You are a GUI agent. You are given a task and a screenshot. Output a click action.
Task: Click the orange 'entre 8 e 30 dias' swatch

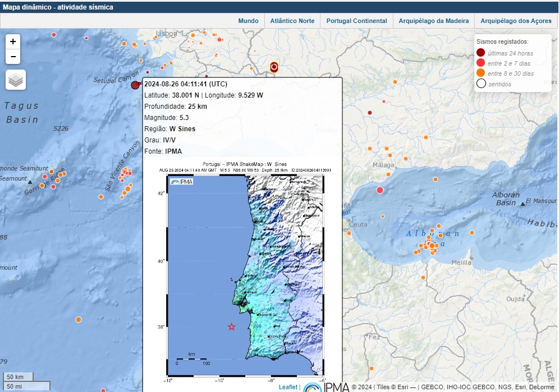click(481, 73)
